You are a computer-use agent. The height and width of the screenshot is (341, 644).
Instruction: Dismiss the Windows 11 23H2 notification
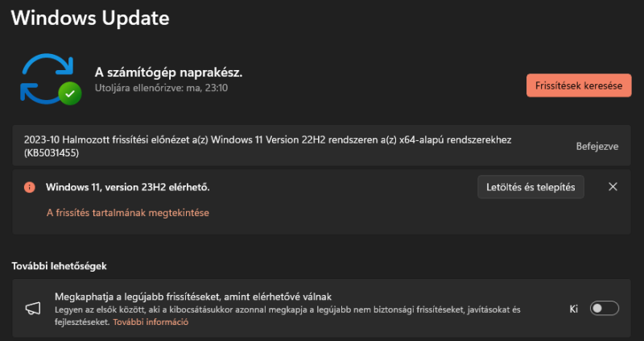click(x=613, y=187)
